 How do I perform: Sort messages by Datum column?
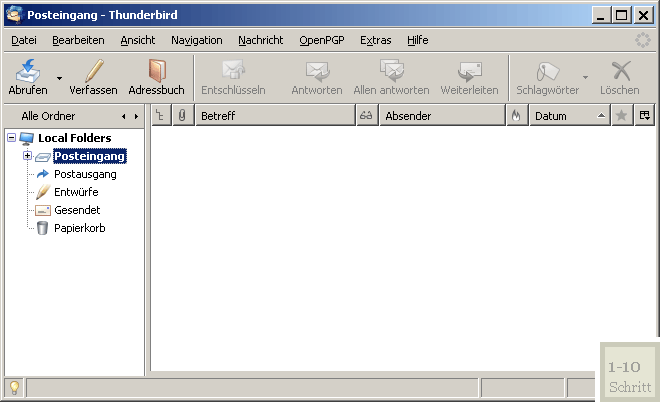click(x=570, y=115)
